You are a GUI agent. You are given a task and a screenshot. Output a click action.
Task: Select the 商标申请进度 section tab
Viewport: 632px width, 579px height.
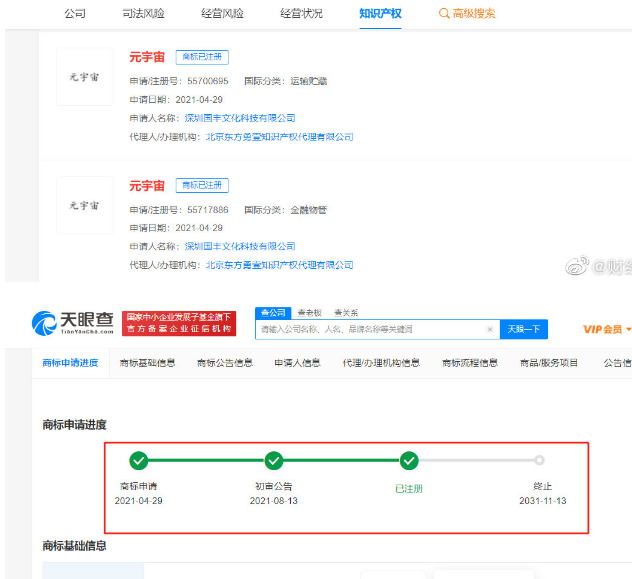[71, 363]
